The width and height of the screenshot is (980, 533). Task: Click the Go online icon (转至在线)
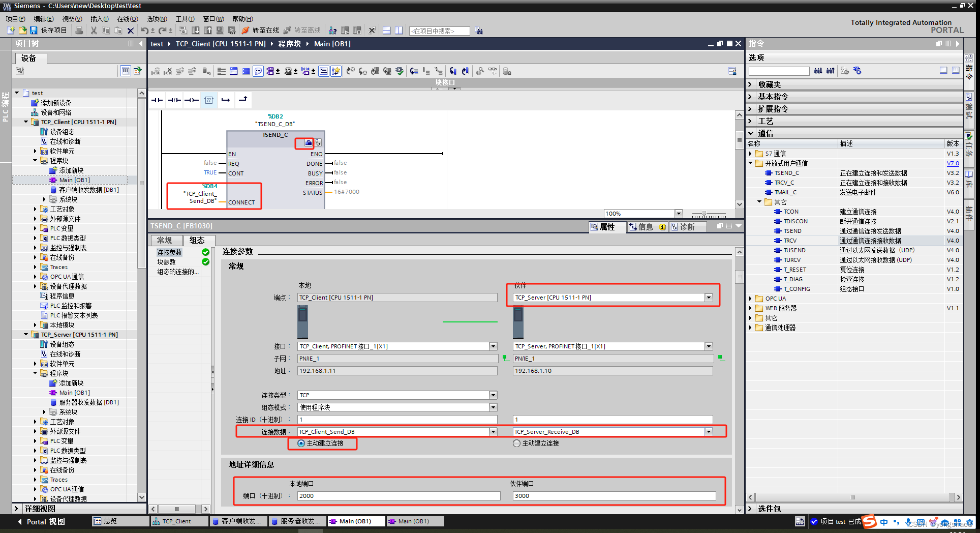(246, 31)
